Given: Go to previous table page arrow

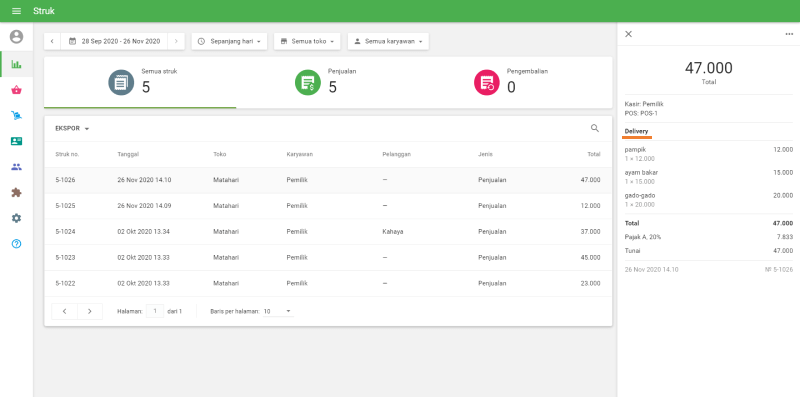Looking at the screenshot, I should click(x=65, y=311).
